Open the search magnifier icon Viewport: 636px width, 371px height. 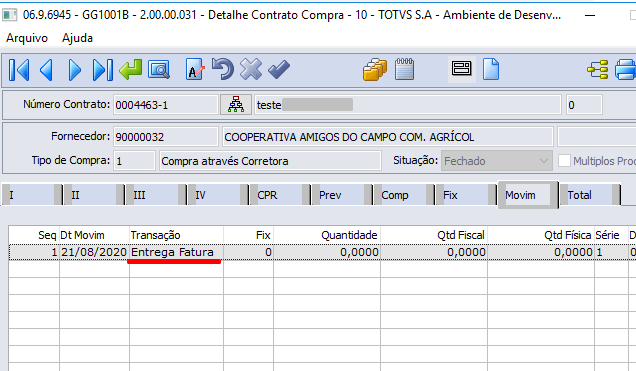coord(159,70)
